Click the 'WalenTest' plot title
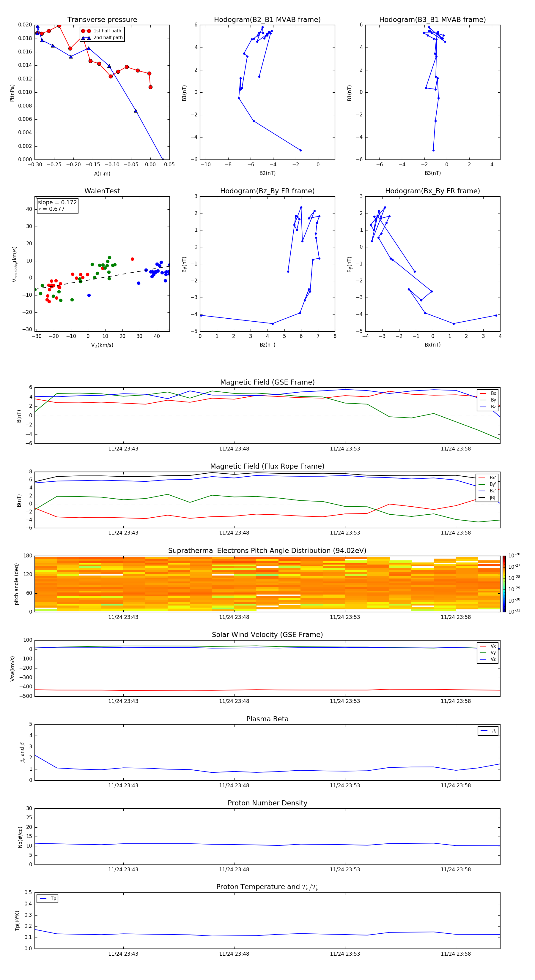Viewport: 535px width, 980px height. click(x=102, y=191)
